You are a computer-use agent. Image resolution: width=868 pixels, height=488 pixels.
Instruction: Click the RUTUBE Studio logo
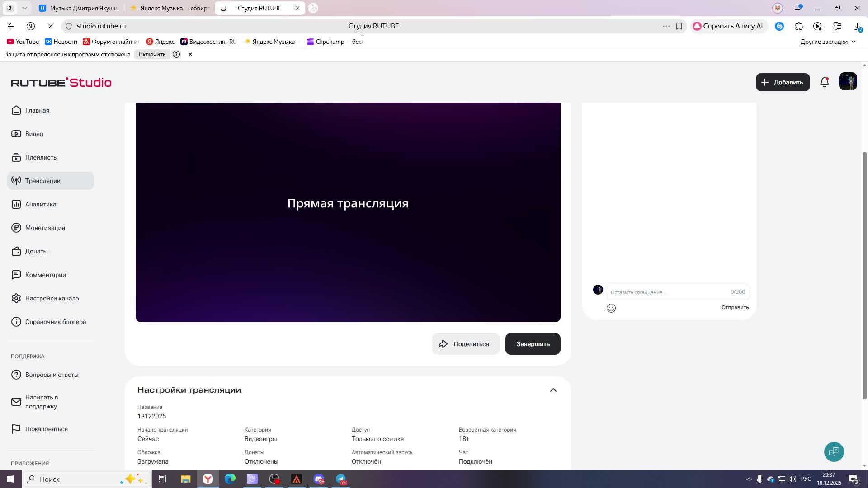(61, 82)
